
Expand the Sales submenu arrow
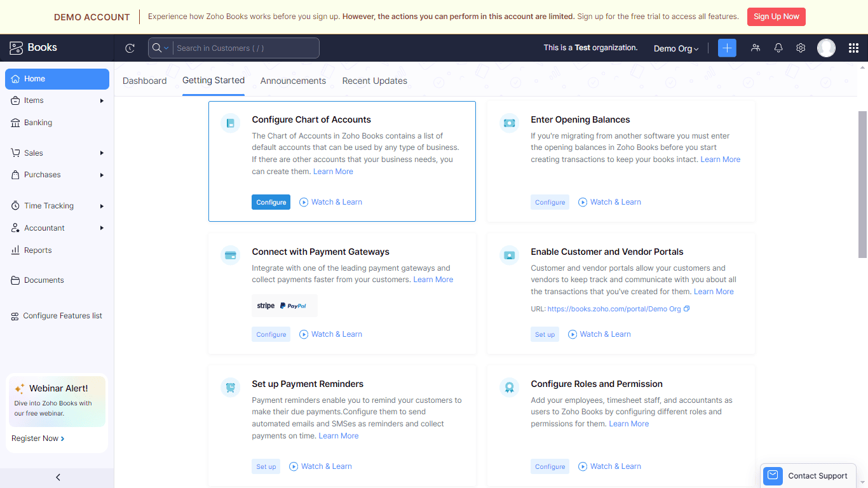(102, 153)
